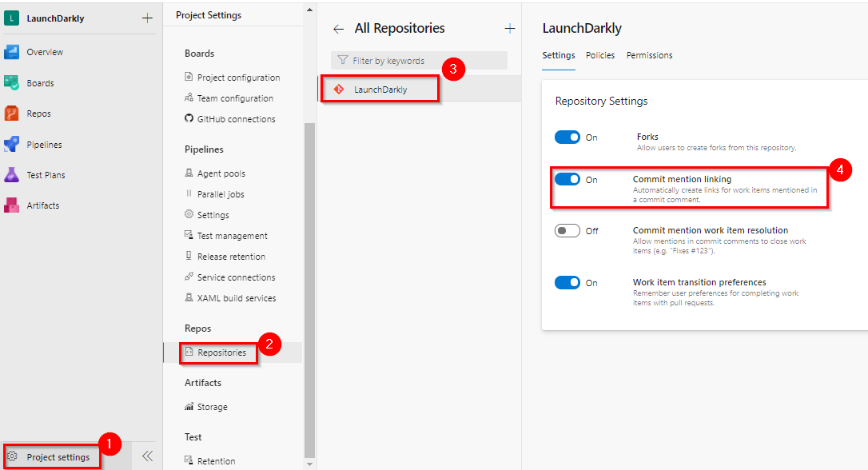The height and width of the screenshot is (470, 868).
Task: Go back using the All Repositories arrow
Action: coord(339,29)
